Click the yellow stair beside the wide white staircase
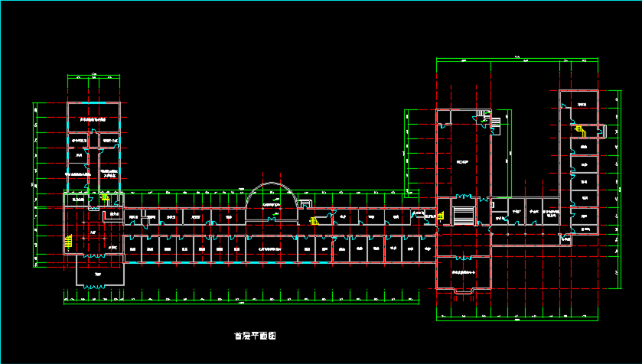This screenshot has width=642, height=364. pyautogui.click(x=441, y=215)
